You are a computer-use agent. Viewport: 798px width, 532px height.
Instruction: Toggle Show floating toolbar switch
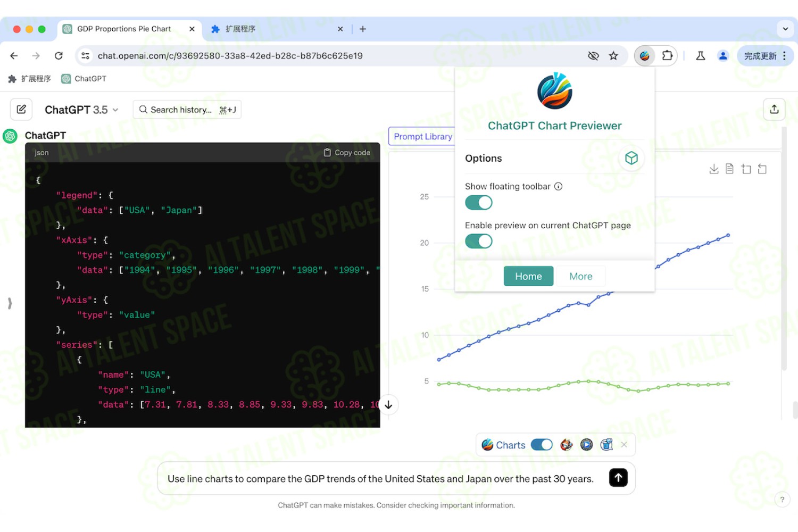click(479, 203)
